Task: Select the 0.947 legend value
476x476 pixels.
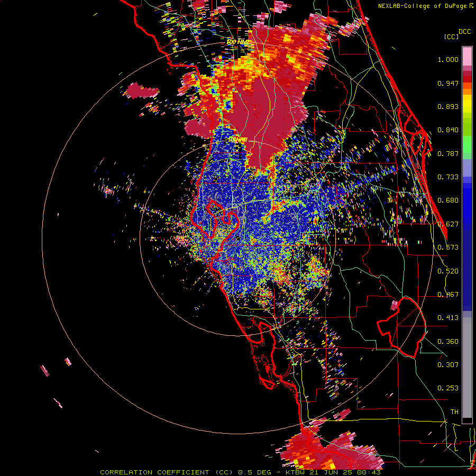Action: [448, 83]
